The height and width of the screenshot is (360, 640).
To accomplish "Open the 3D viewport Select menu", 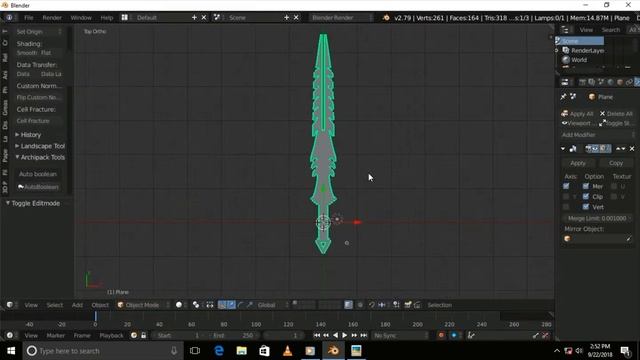I will point(54,305).
